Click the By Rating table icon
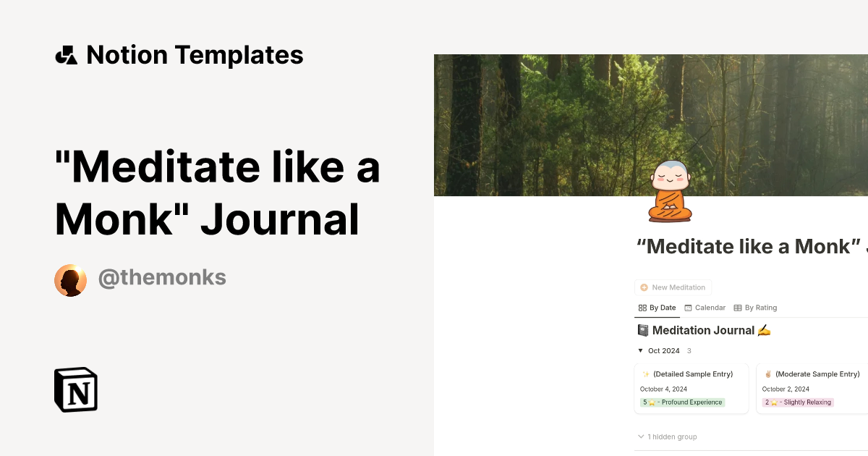Screen dimensions: 868x456 [737, 307]
